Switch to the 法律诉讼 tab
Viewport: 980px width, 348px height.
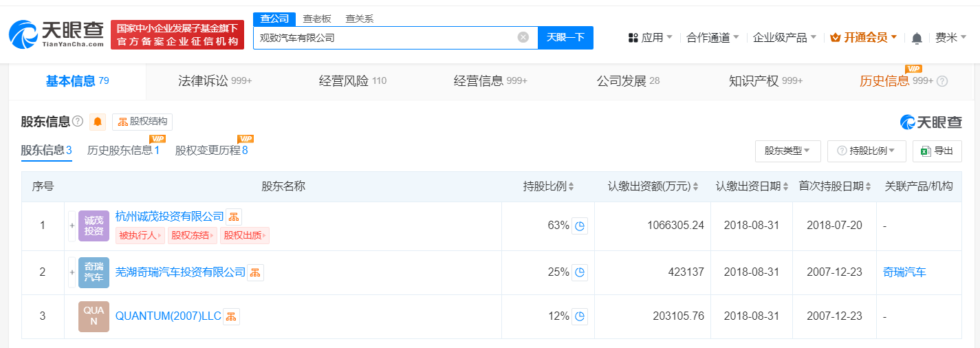click(x=213, y=81)
